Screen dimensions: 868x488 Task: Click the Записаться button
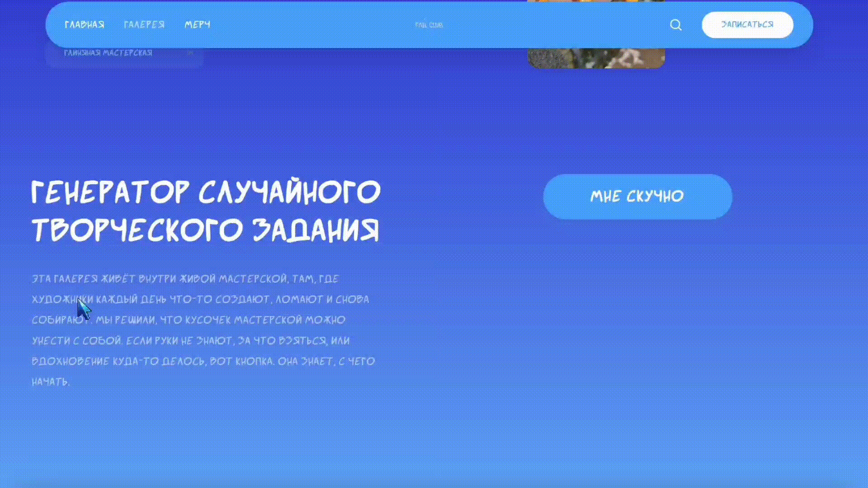(x=747, y=25)
